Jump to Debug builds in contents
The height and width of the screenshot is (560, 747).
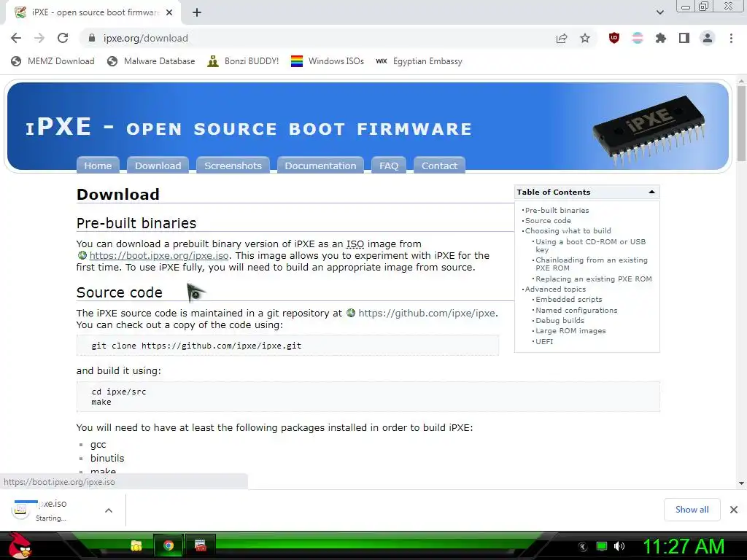click(x=560, y=321)
